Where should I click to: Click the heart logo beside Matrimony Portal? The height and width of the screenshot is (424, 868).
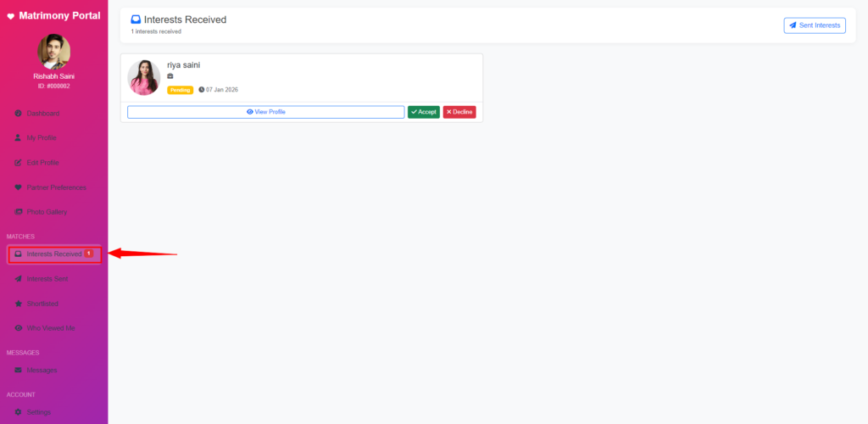click(x=10, y=17)
